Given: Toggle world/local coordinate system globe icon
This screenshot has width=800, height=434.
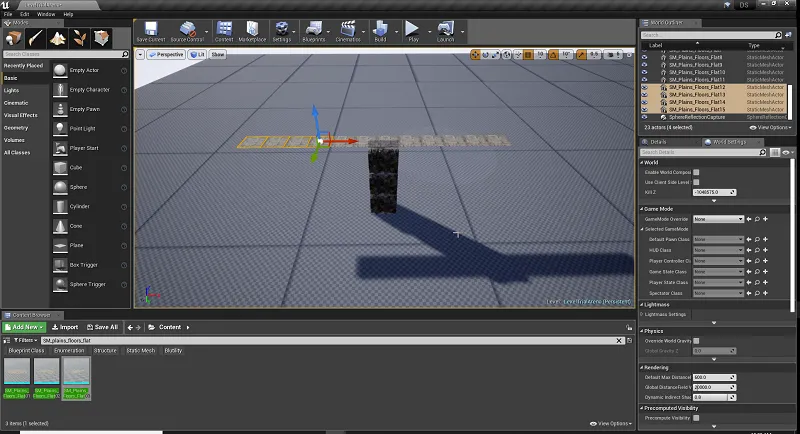Looking at the screenshot, I should (x=507, y=55).
